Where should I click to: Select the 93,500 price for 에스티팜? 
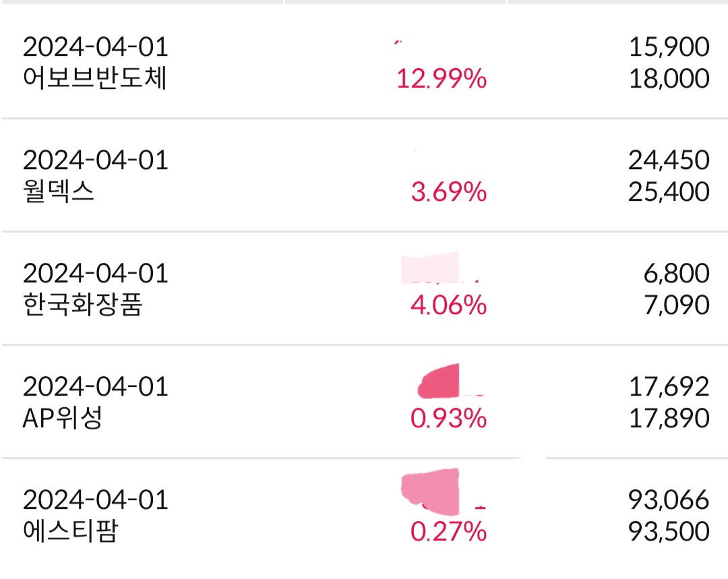[669, 532]
